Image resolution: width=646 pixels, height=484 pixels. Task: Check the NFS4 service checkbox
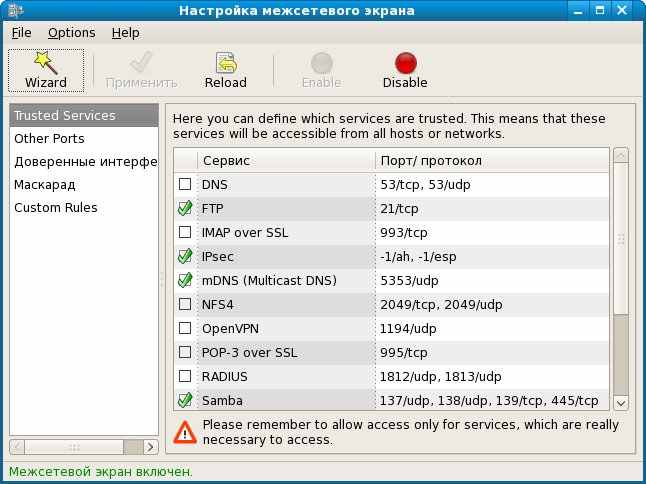(x=185, y=304)
